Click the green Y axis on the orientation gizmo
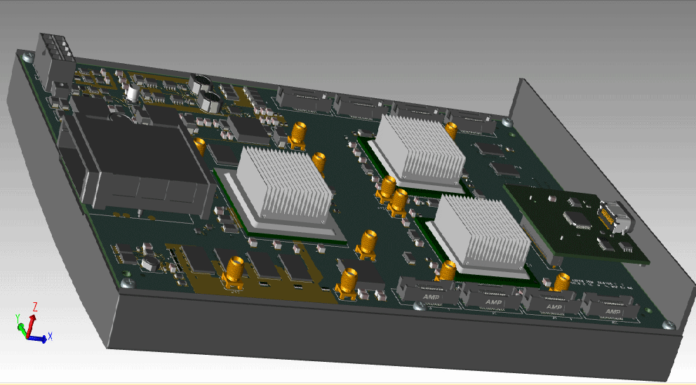696x385 pixels. point(22,329)
